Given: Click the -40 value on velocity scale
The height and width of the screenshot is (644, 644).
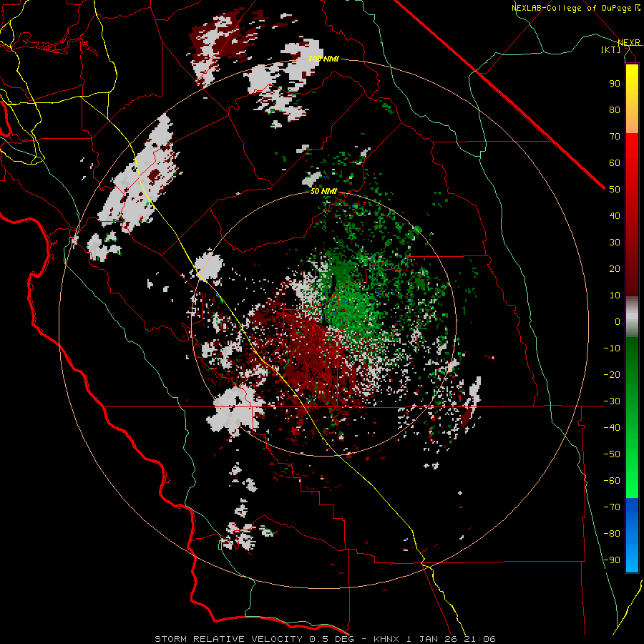Looking at the screenshot, I should coord(612,428).
